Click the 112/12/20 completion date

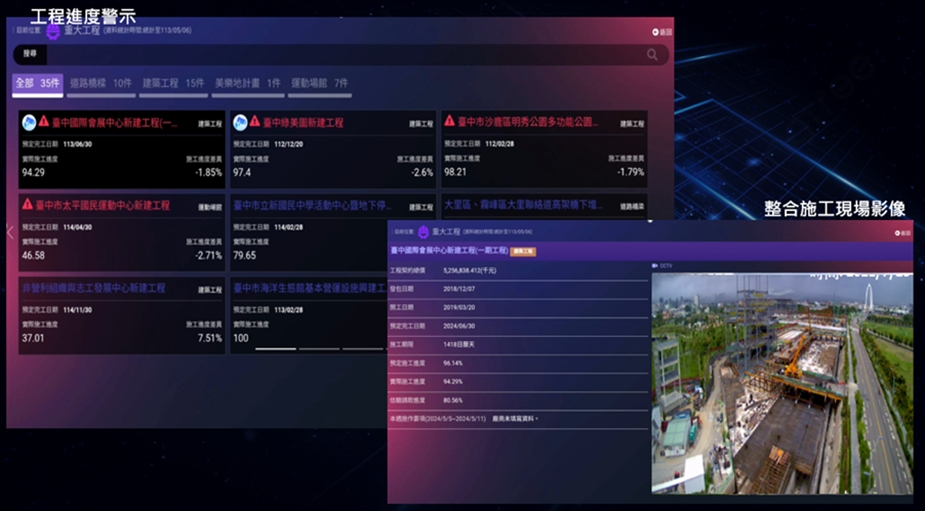288,144
